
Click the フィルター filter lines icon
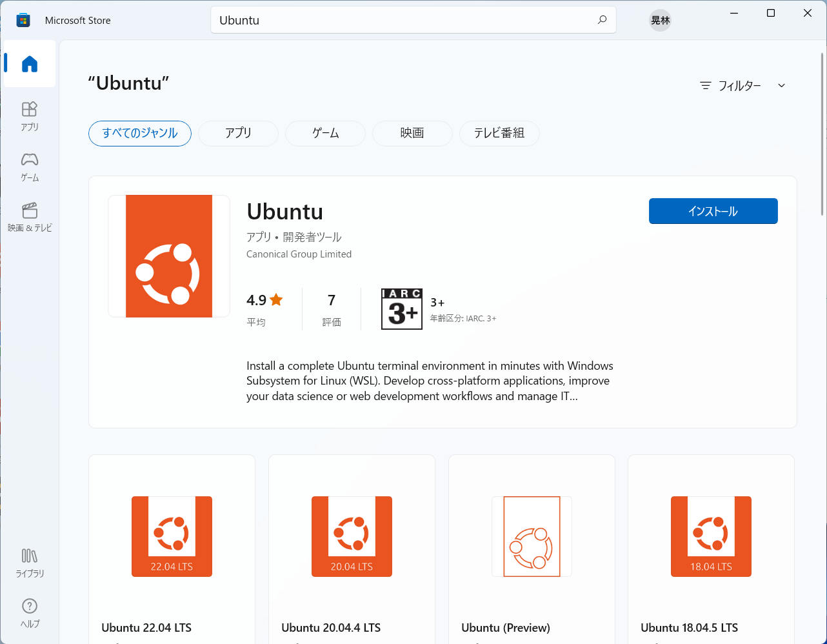(706, 85)
